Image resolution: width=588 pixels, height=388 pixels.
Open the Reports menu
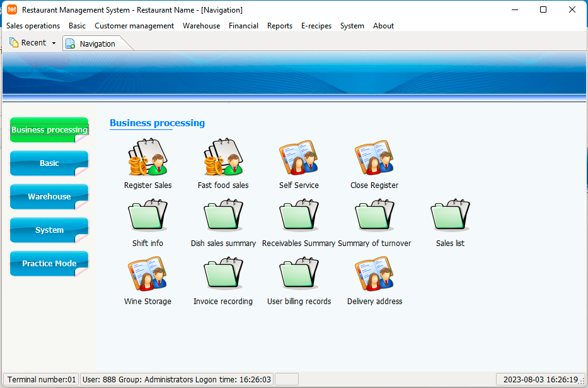coord(280,26)
